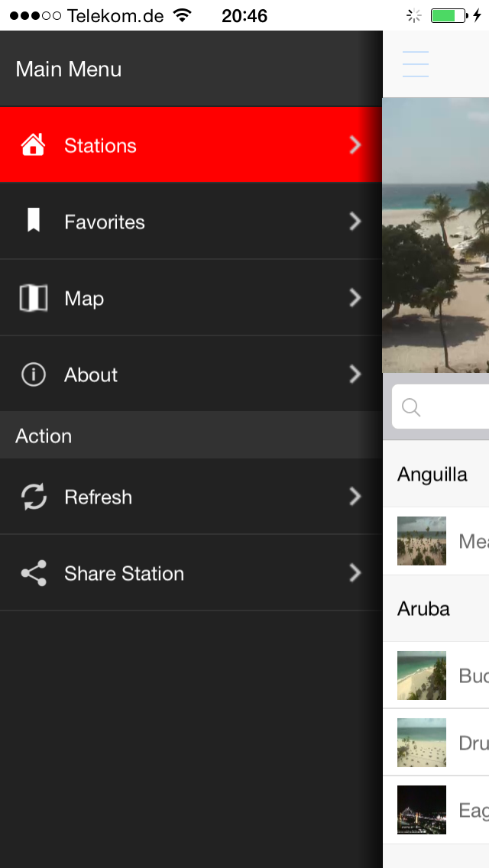Open Map via its chevron arrow
Screen dimensions: 489x868
355,298
